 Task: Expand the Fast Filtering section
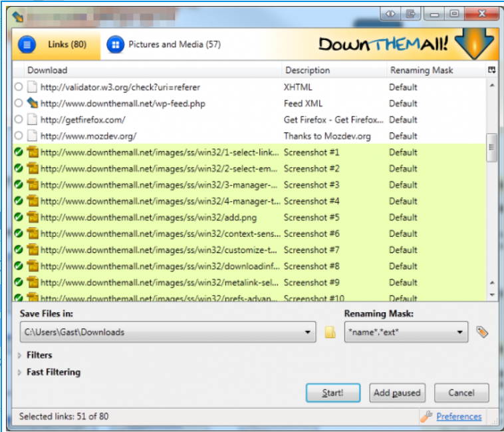coord(19,373)
